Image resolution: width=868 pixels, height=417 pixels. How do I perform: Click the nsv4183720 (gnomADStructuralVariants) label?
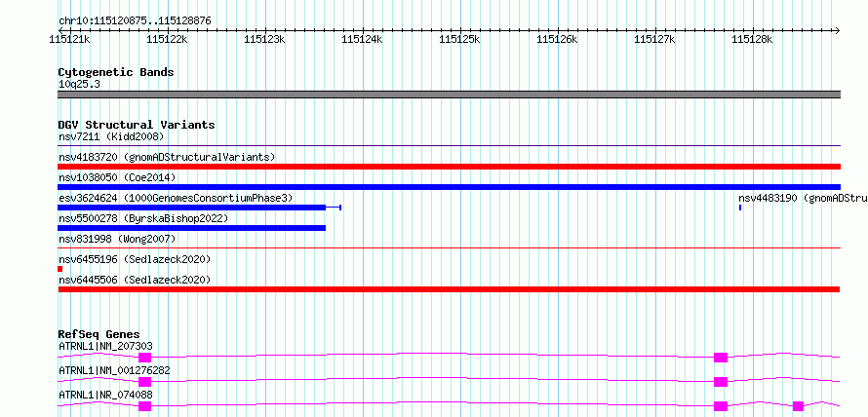pyautogui.click(x=167, y=157)
